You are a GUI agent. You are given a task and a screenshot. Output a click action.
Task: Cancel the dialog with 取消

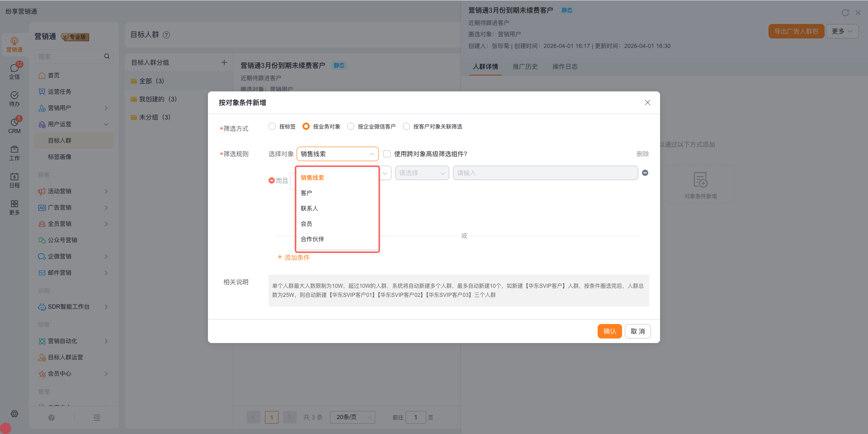point(638,331)
